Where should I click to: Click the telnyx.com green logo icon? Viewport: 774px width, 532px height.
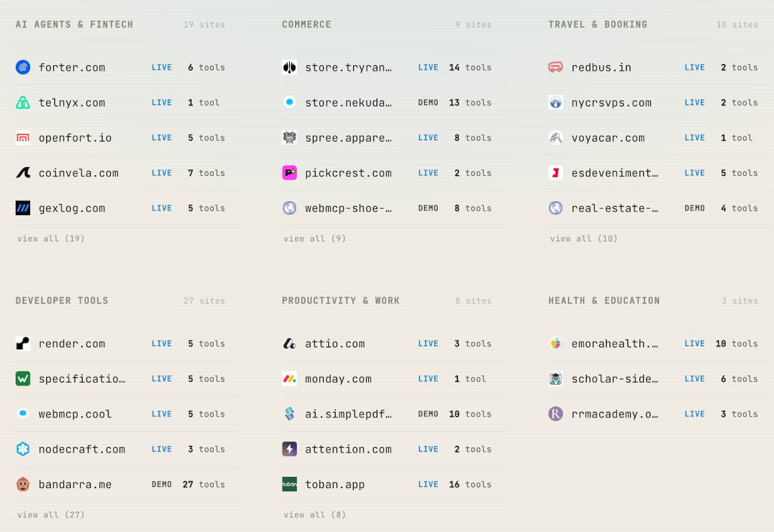23,103
